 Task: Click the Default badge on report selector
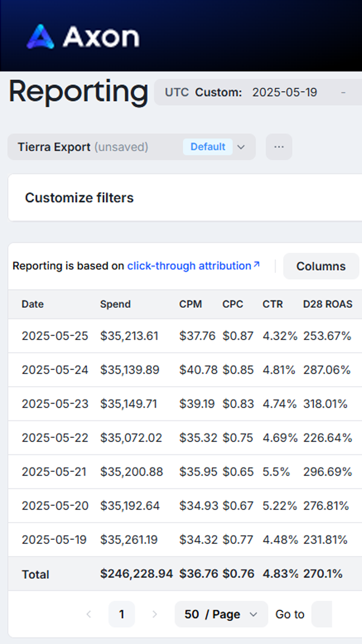pyautogui.click(x=208, y=147)
